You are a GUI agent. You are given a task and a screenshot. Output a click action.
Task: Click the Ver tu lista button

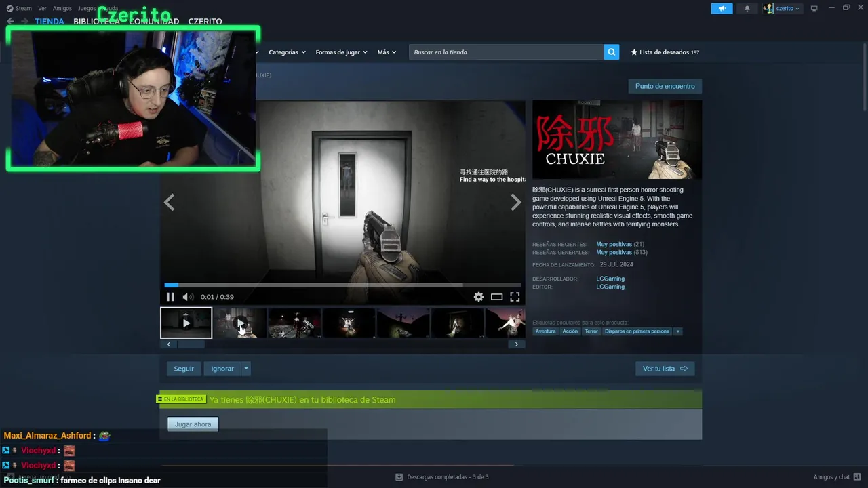665,369
